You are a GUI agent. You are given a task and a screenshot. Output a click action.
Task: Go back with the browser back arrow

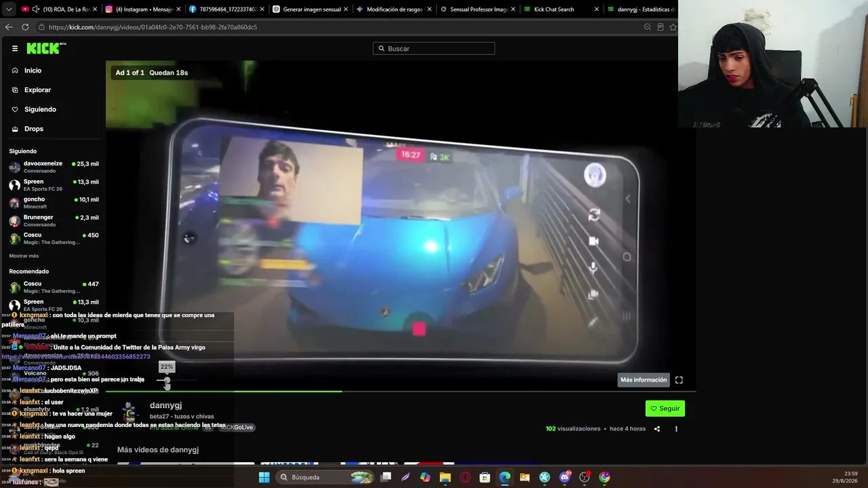9,27
